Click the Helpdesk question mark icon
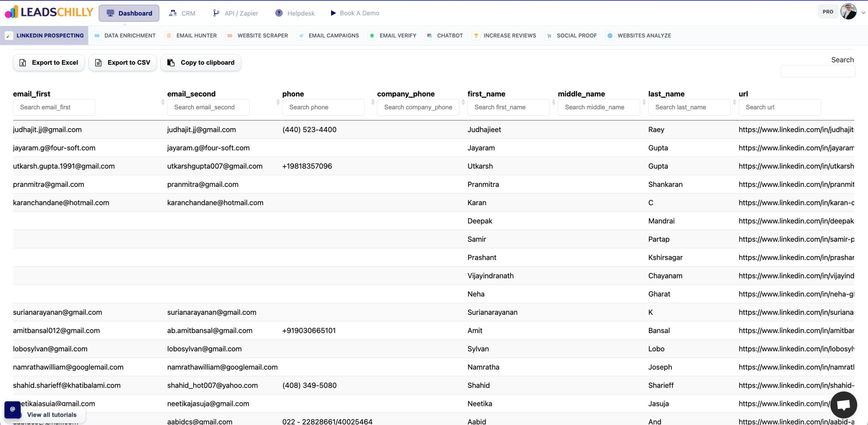Screen dimensions: 868x425 [279, 13]
